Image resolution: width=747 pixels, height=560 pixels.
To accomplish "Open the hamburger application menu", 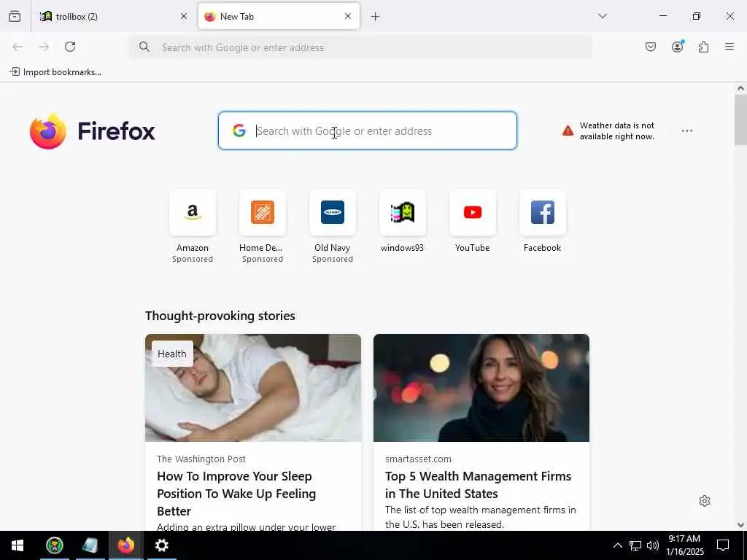I will tap(729, 47).
